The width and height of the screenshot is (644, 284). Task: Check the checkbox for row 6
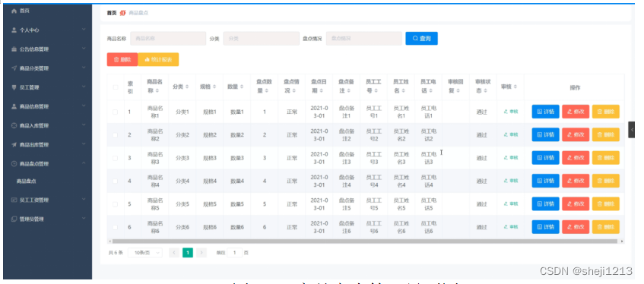click(x=116, y=227)
